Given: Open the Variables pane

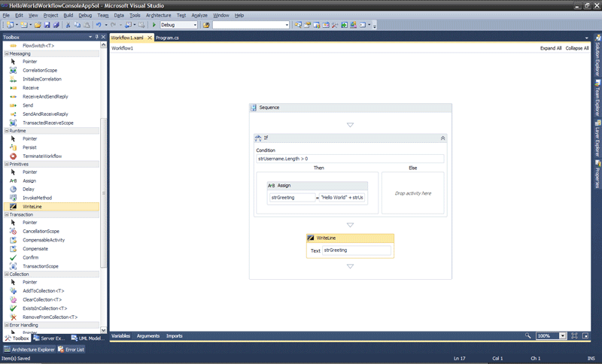Looking at the screenshot, I should (x=120, y=335).
